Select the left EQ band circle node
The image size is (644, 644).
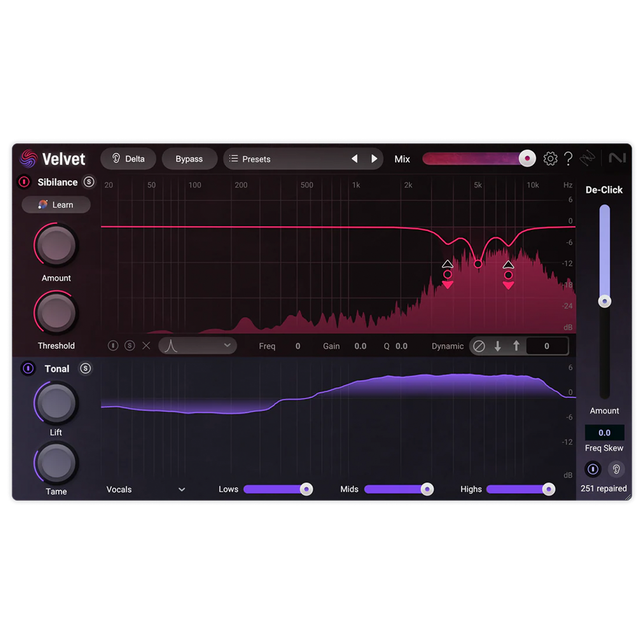pyautogui.click(x=447, y=275)
